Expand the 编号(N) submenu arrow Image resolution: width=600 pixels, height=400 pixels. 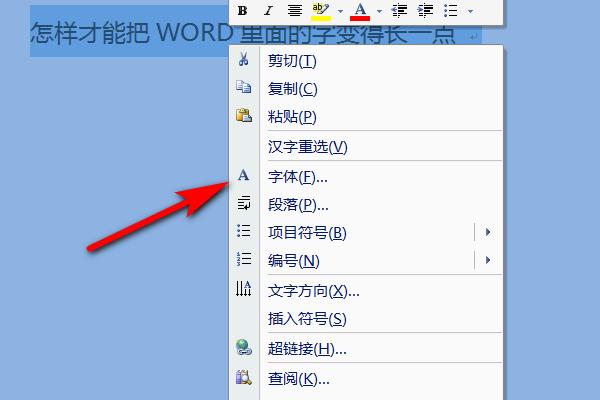[488, 260]
